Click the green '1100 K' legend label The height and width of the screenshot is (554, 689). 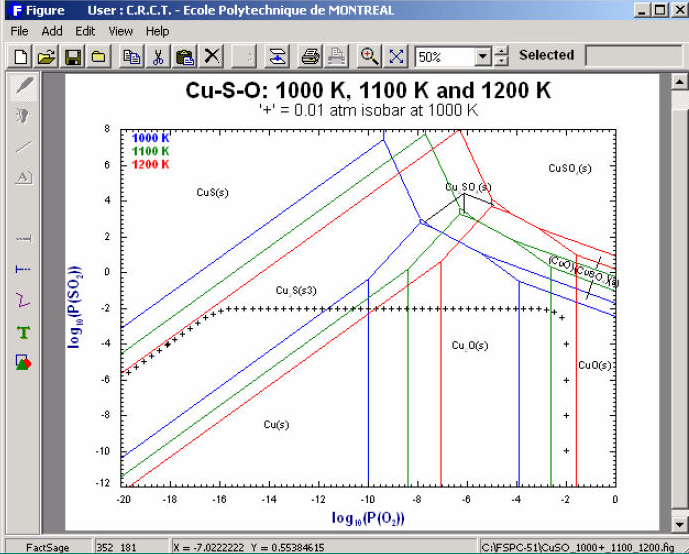pos(151,151)
